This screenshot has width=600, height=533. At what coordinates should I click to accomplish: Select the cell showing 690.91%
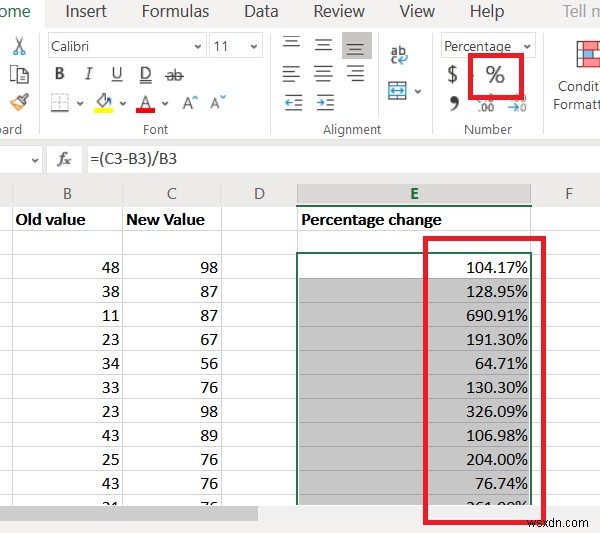tap(414, 315)
